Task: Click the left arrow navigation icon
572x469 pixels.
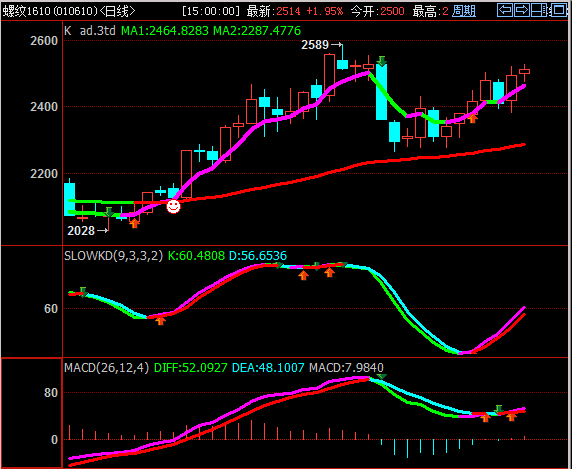Action: point(505,10)
